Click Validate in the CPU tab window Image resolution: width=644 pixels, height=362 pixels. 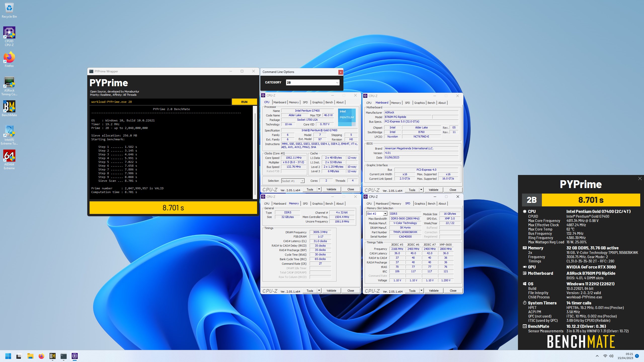331,190
